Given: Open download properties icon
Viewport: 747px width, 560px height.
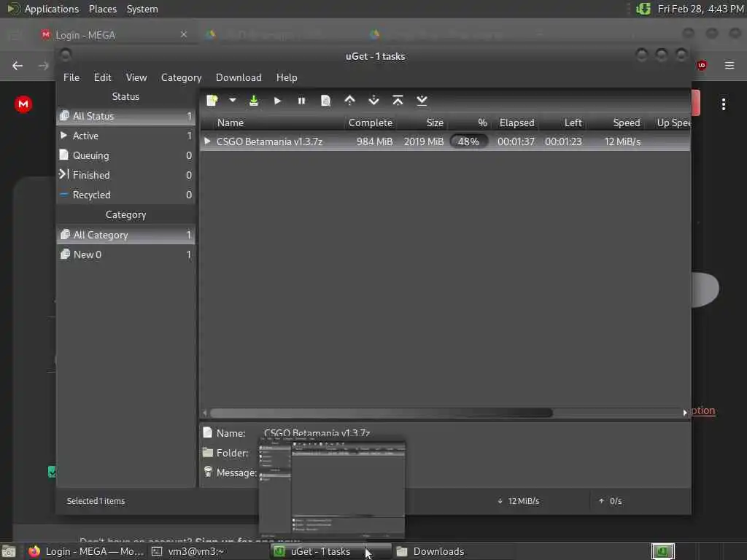Looking at the screenshot, I should pos(325,101).
